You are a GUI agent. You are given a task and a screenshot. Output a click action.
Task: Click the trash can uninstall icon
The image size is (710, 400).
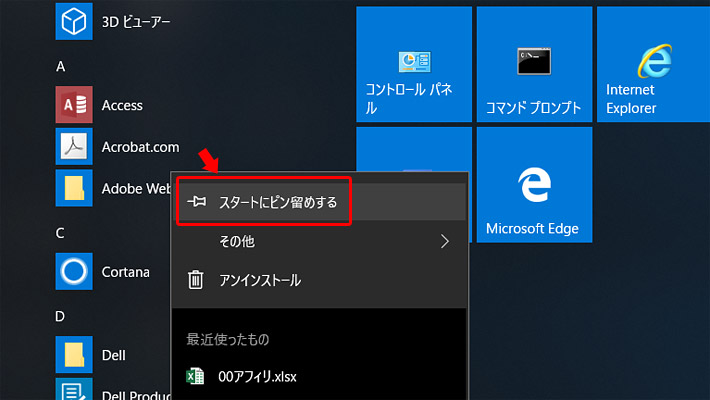[x=196, y=280]
